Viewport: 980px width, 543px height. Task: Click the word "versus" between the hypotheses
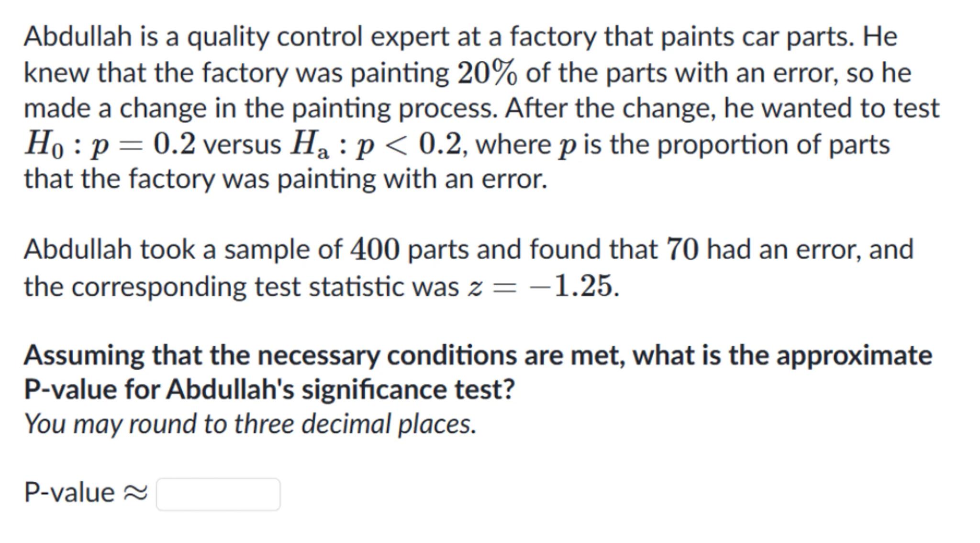[242, 145]
